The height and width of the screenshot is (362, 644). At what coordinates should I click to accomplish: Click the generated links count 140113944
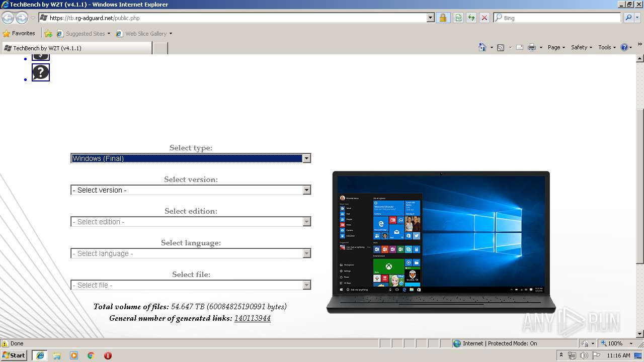[x=253, y=318]
